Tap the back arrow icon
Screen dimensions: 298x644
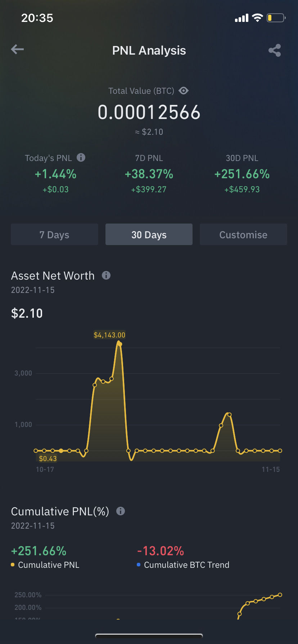click(17, 50)
